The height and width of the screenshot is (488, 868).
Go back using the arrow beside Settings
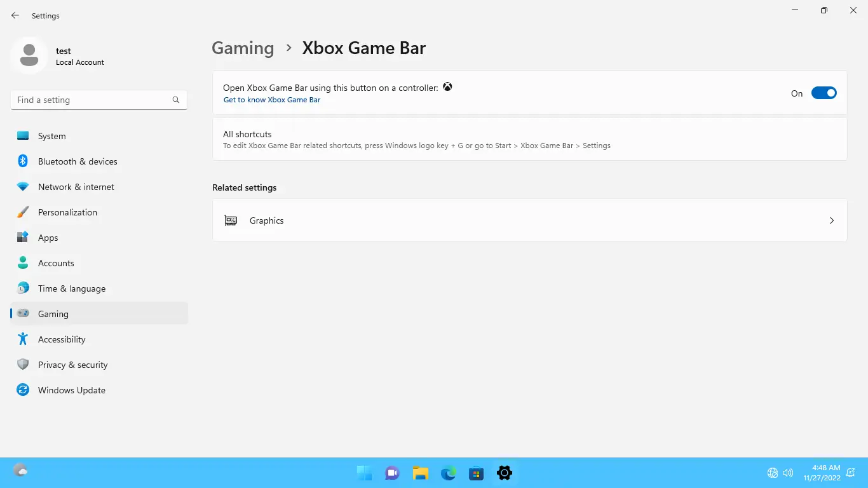15,15
